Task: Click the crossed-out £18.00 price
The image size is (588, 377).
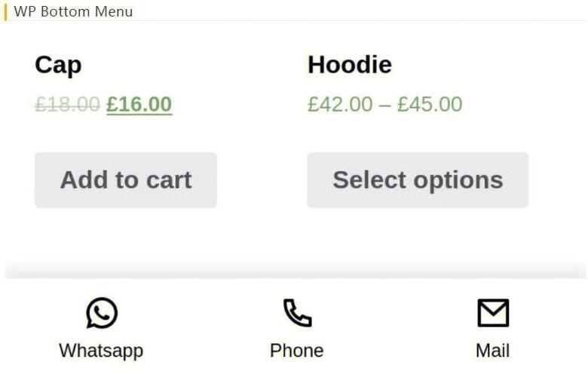Action: tap(67, 104)
